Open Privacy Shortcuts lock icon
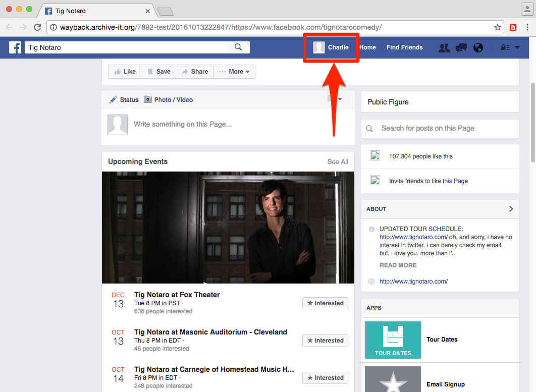This screenshot has width=536, height=392. (505, 47)
